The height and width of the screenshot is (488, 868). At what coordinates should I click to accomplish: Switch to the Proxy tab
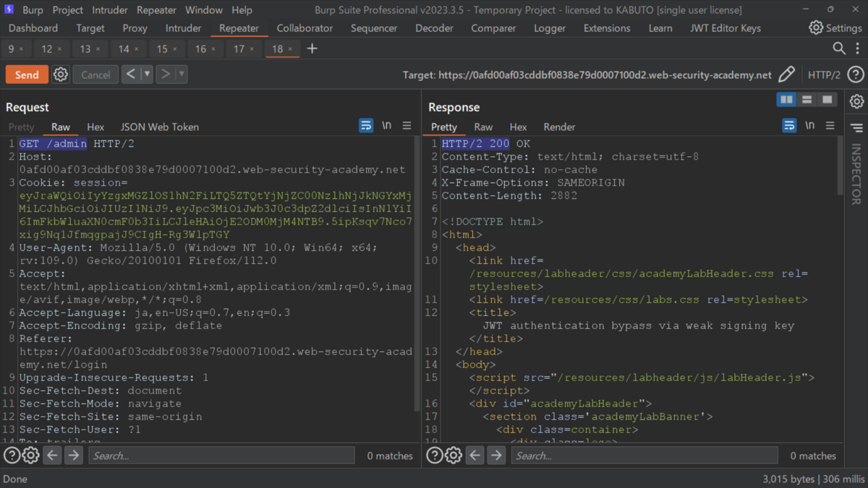coord(135,28)
